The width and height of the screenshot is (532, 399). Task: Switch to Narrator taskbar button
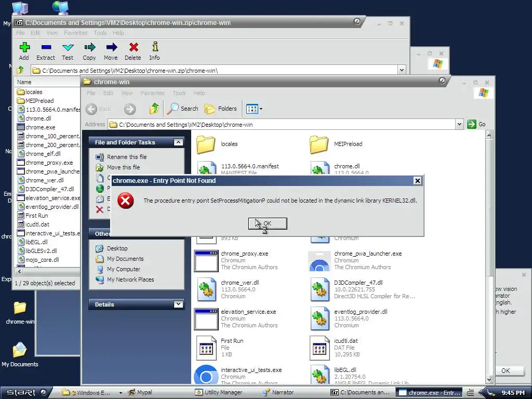click(278, 392)
